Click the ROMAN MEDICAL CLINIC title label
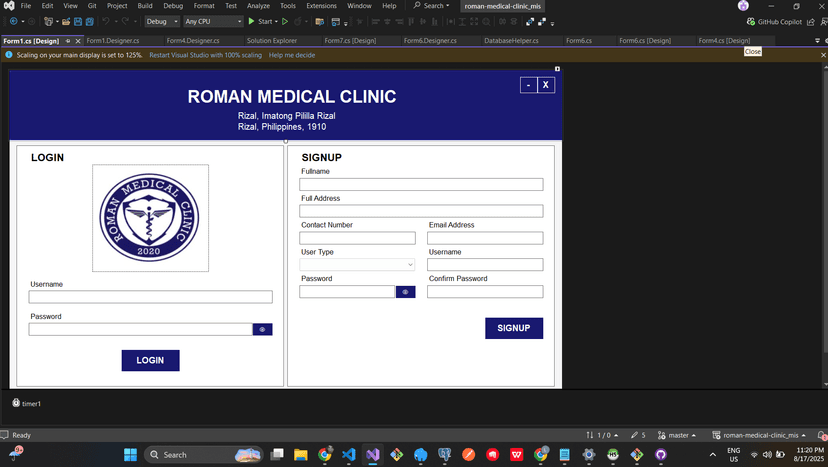Viewport: 828px width, 467px height. point(291,97)
